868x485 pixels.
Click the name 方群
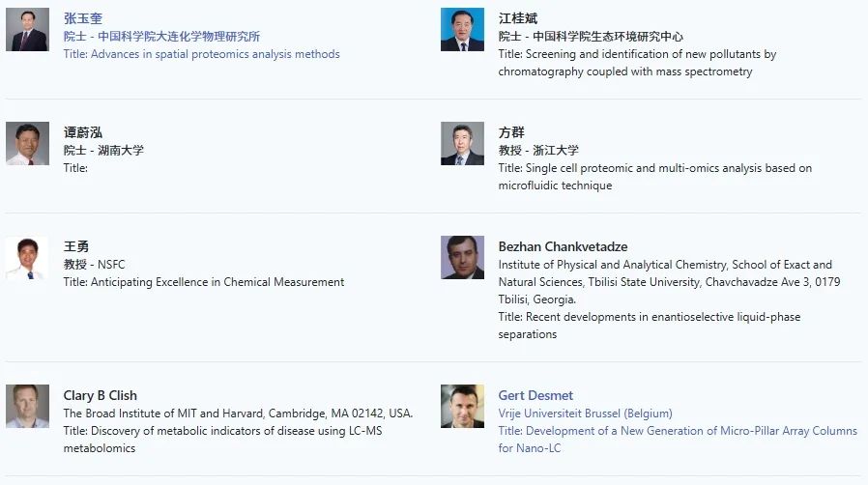[x=511, y=132]
